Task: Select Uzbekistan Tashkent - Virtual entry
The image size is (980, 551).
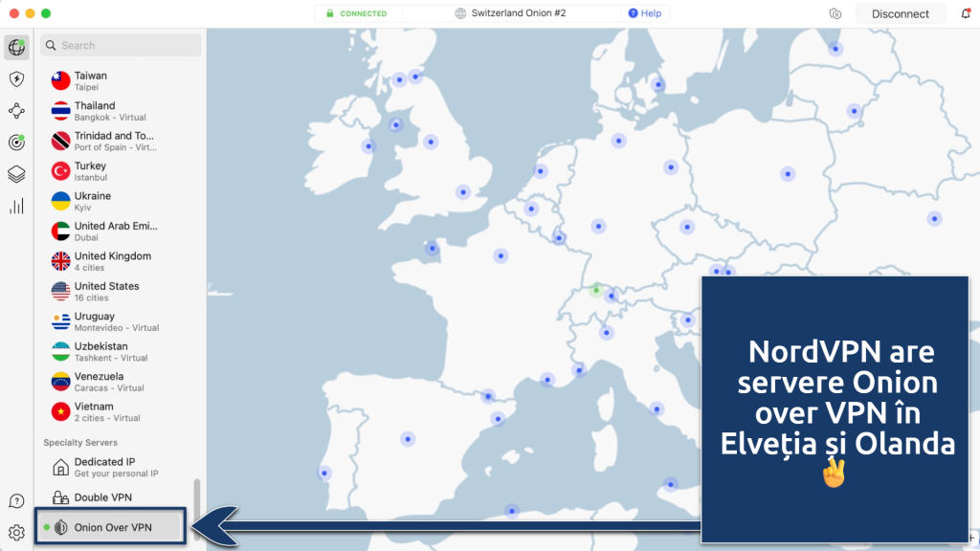Action: click(x=119, y=351)
